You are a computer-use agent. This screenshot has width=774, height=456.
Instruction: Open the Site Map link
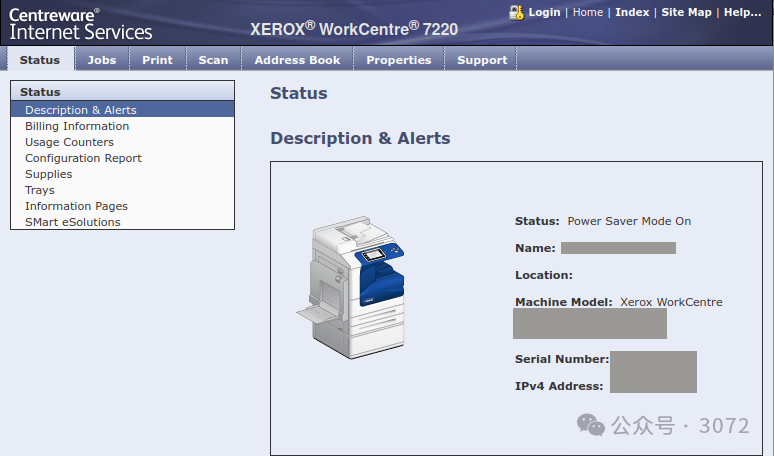tap(686, 12)
